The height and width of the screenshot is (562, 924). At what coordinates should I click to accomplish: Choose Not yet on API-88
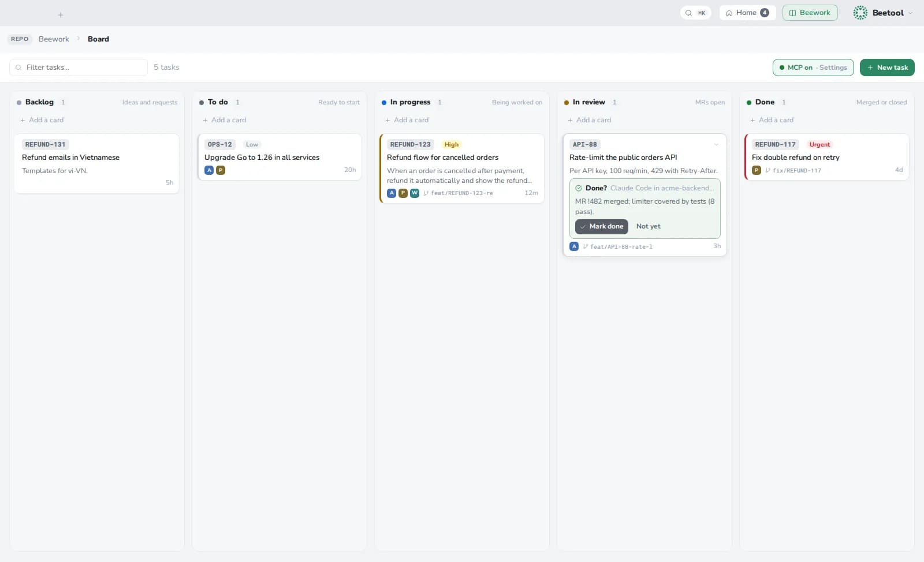click(x=648, y=227)
